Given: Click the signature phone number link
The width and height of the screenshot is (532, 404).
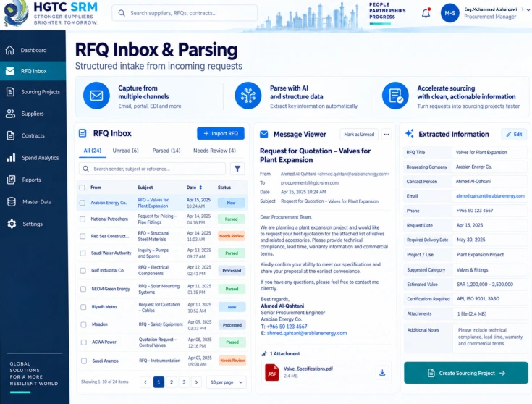Looking at the screenshot, I should (x=287, y=327).
